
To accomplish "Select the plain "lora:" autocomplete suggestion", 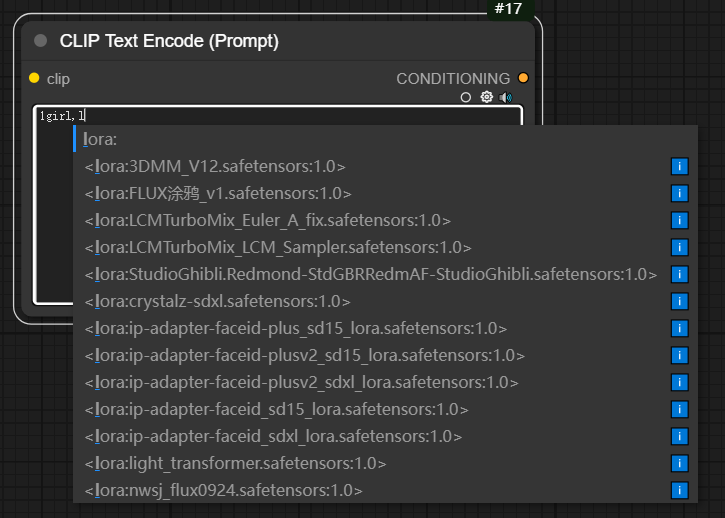I will (101, 139).
